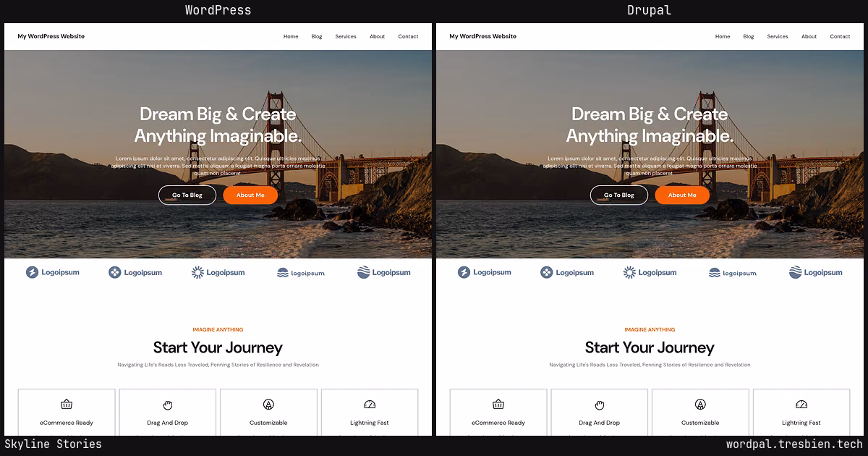This screenshot has width=868, height=456.
Task: Click the wavy-lines logoipsum logo in WordPress pane
Action: [x=301, y=273]
